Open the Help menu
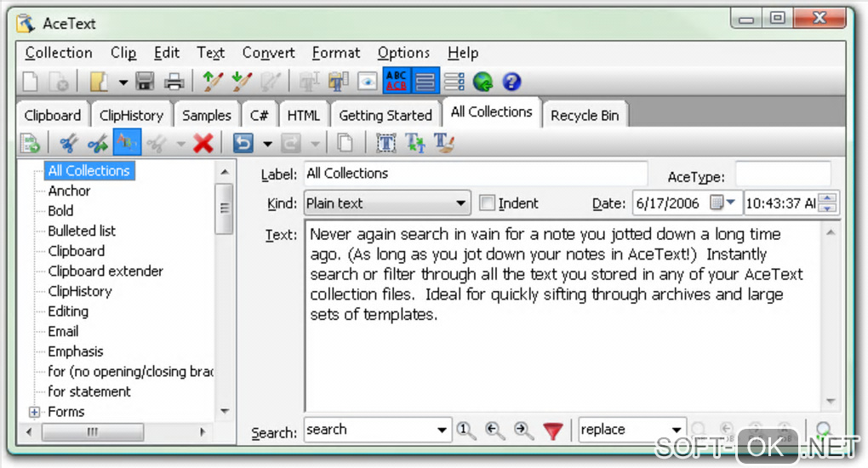868x468 pixels. (463, 53)
